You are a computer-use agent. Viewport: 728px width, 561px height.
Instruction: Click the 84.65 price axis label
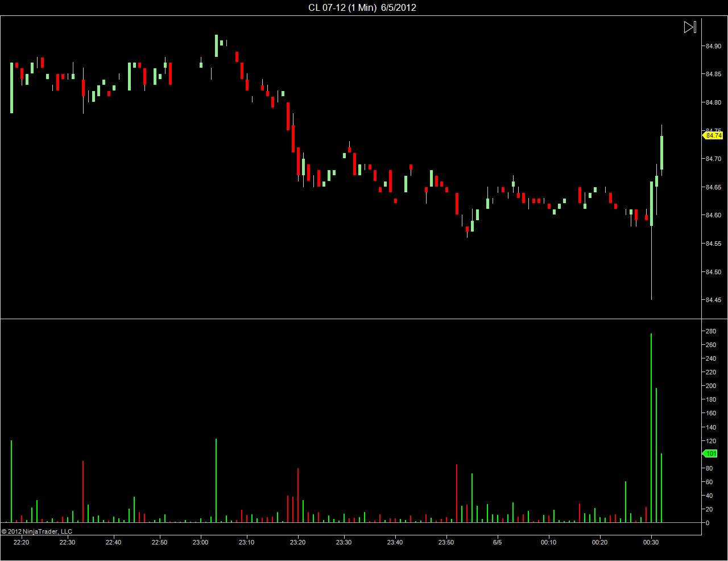(x=713, y=187)
